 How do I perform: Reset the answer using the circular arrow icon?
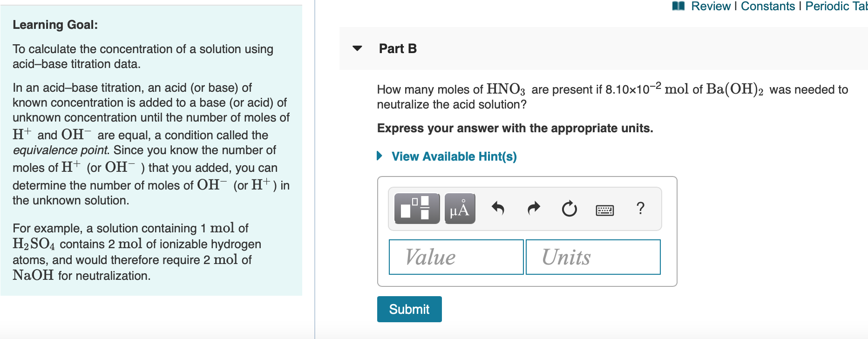click(x=569, y=209)
